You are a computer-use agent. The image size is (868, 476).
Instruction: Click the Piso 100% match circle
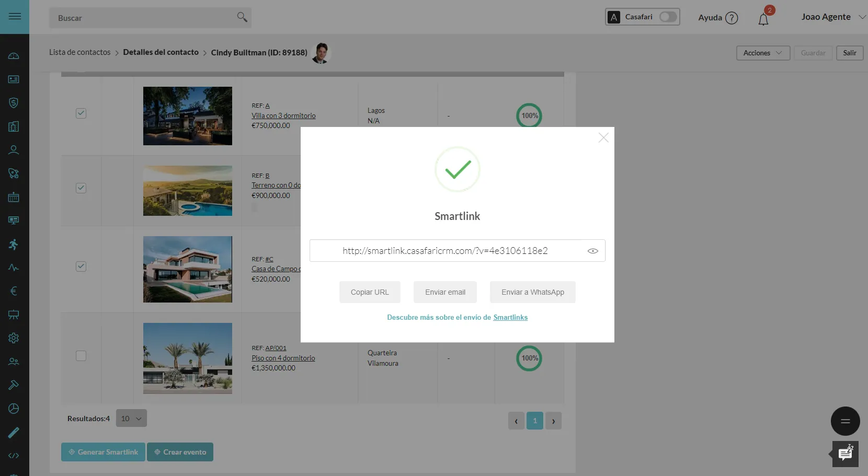click(x=529, y=358)
